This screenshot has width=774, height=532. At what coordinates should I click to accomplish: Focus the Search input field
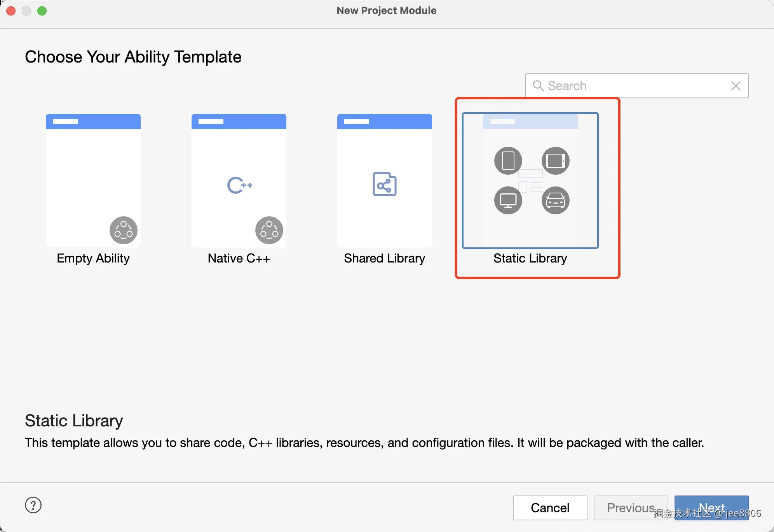(x=637, y=86)
